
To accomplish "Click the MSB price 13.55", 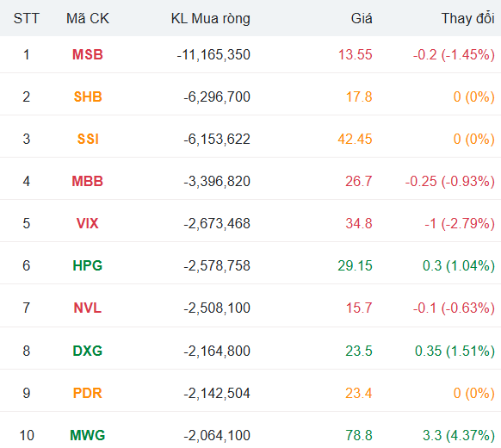I will pyautogui.click(x=356, y=54).
